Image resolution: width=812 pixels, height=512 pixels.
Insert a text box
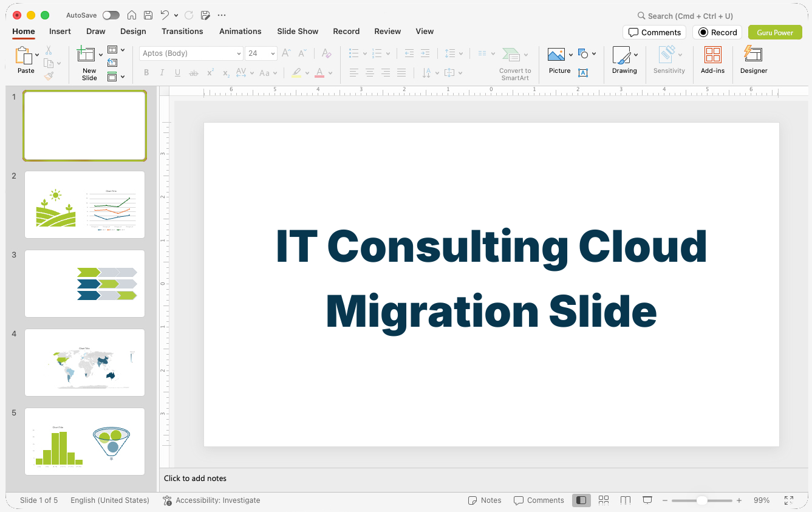583,73
